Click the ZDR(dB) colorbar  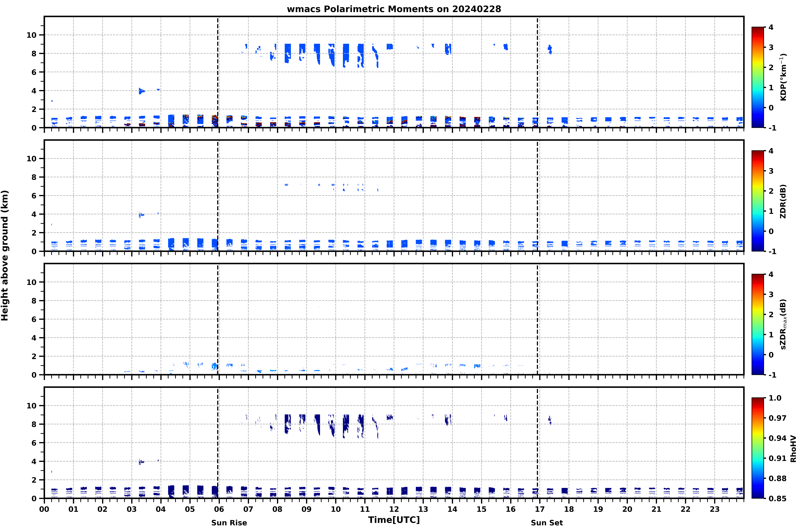757,201
